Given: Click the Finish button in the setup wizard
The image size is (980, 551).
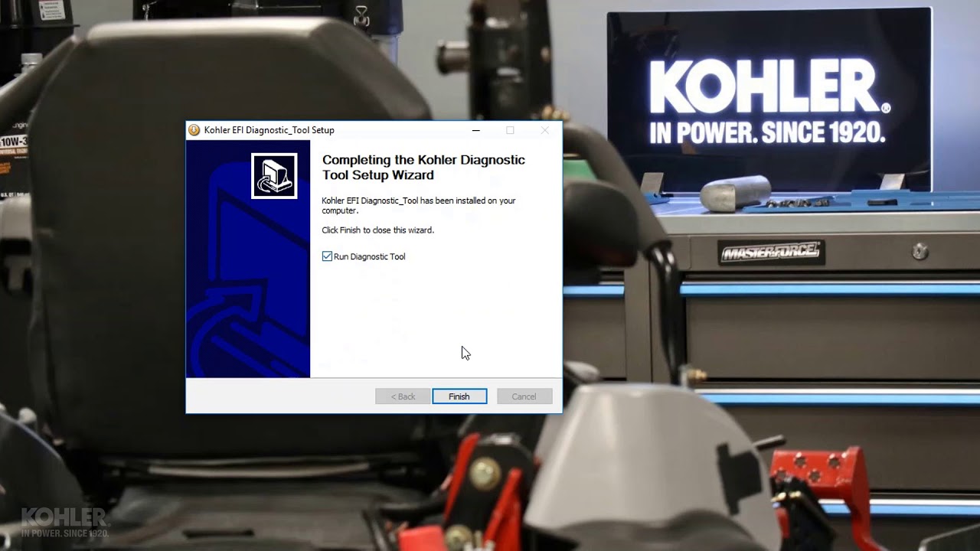Looking at the screenshot, I should pyautogui.click(x=459, y=396).
